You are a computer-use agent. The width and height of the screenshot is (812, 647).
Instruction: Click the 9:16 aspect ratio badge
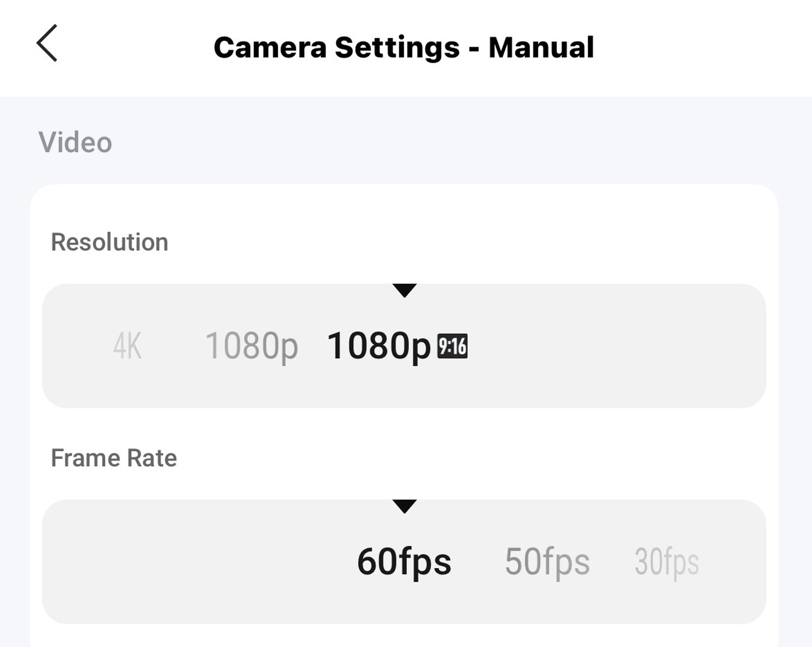tap(452, 346)
